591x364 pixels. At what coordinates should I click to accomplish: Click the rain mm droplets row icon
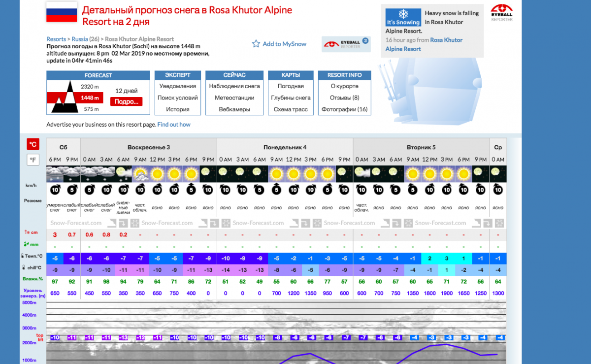[26, 244]
